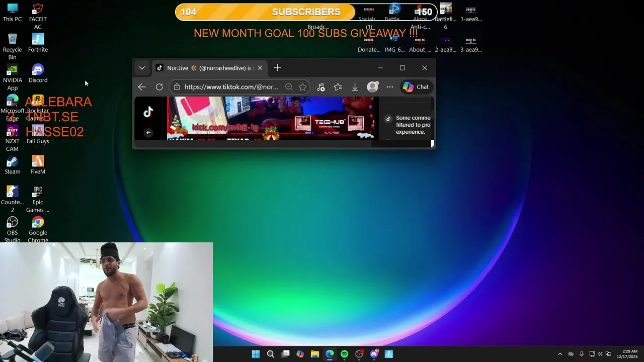Expand the Edge tab actions chevron

(142, 68)
